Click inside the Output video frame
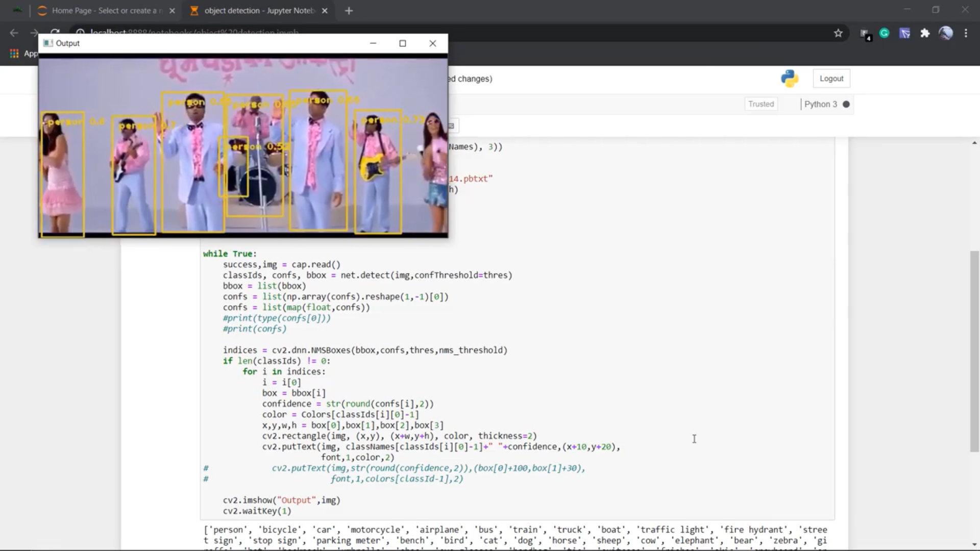 243,145
